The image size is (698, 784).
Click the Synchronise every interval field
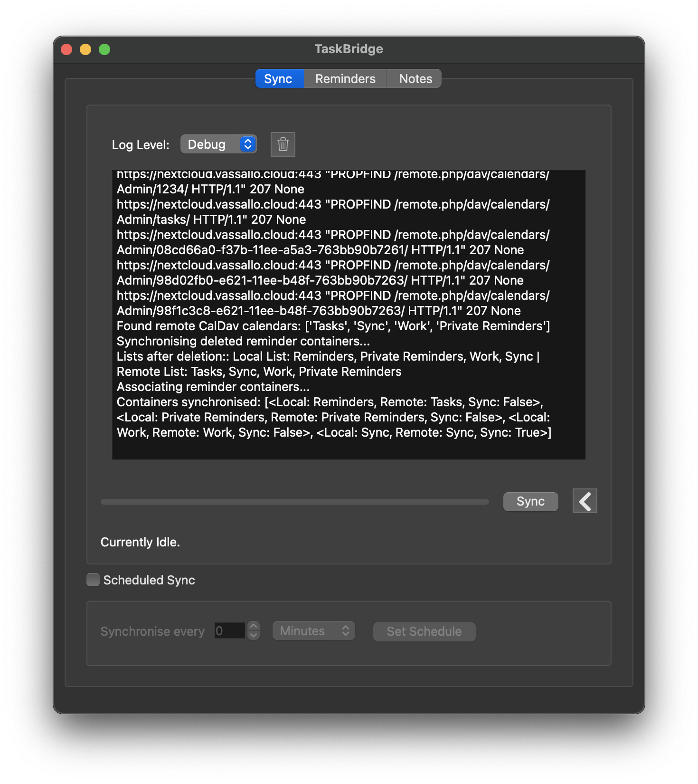pyautogui.click(x=229, y=631)
